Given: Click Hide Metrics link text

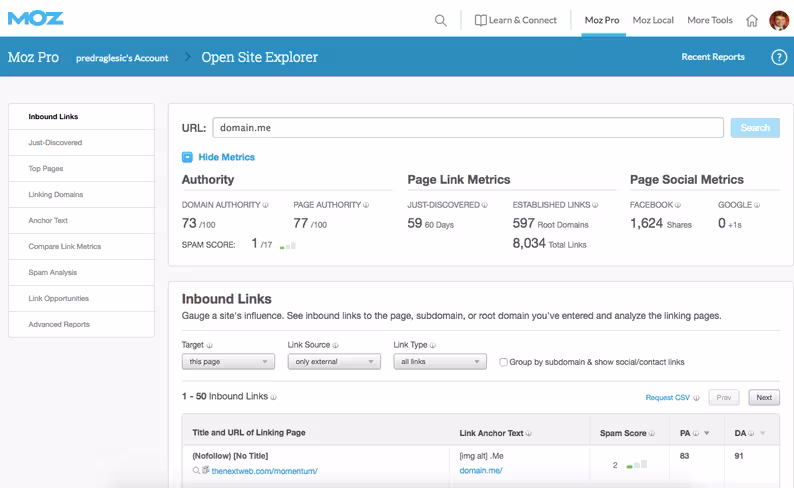Looking at the screenshot, I should click(x=226, y=157).
